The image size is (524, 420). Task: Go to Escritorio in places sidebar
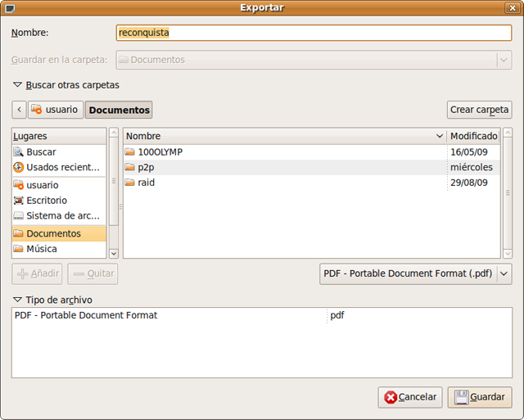[47, 201]
